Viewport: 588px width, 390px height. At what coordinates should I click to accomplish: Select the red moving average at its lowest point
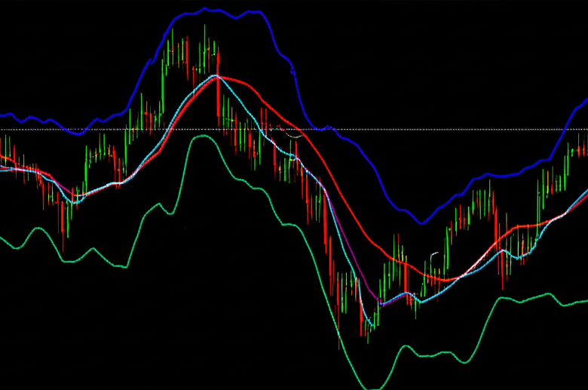pyautogui.click(x=445, y=279)
